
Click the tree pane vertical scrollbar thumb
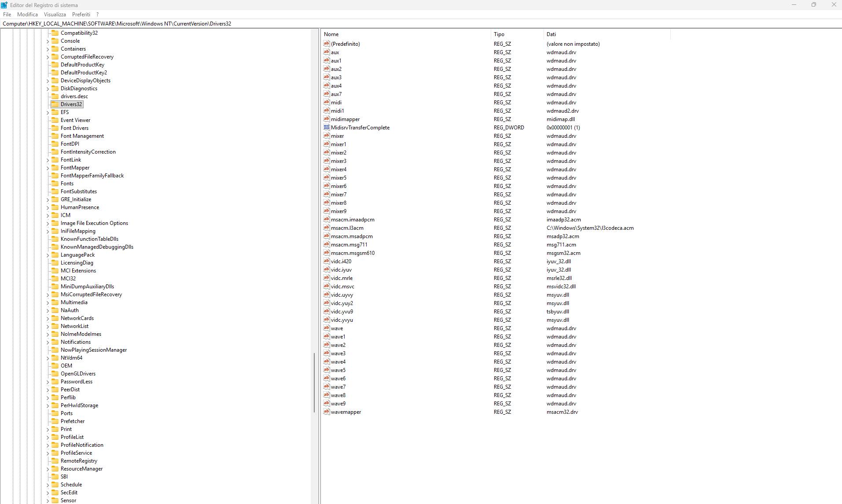click(x=314, y=382)
